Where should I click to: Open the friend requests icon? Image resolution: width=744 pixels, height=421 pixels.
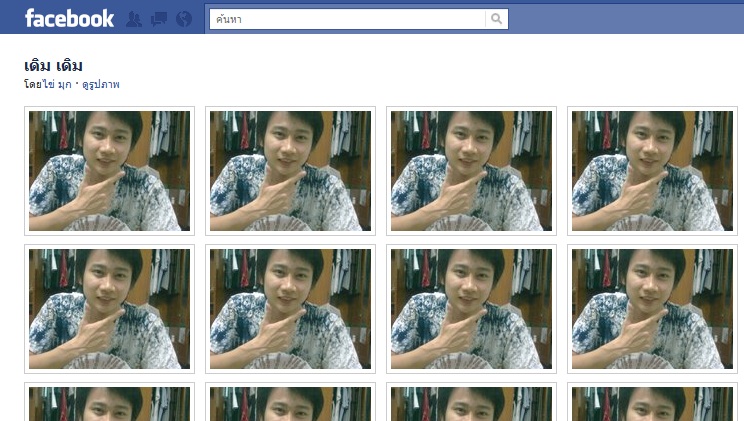coord(134,19)
